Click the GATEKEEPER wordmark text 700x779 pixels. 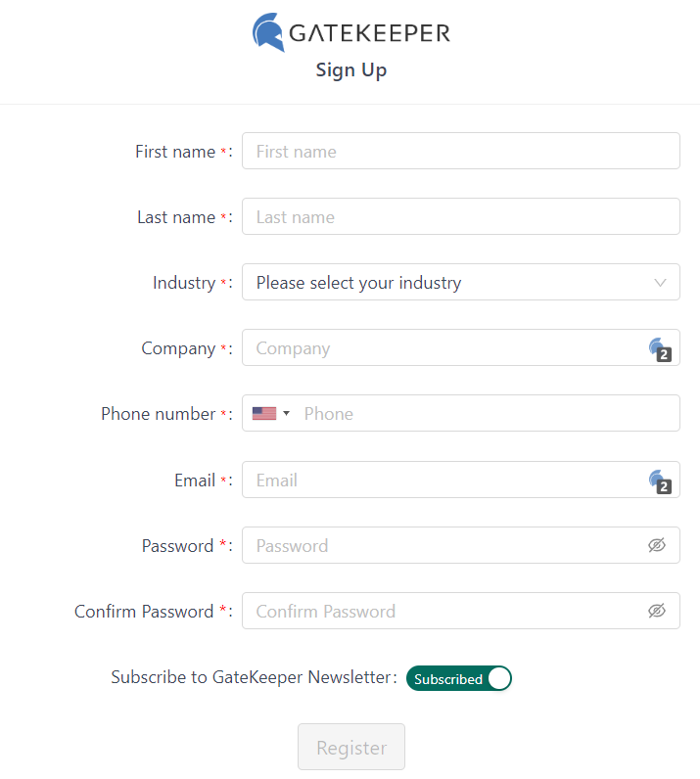pyautogui.click(x=369, y=33)
